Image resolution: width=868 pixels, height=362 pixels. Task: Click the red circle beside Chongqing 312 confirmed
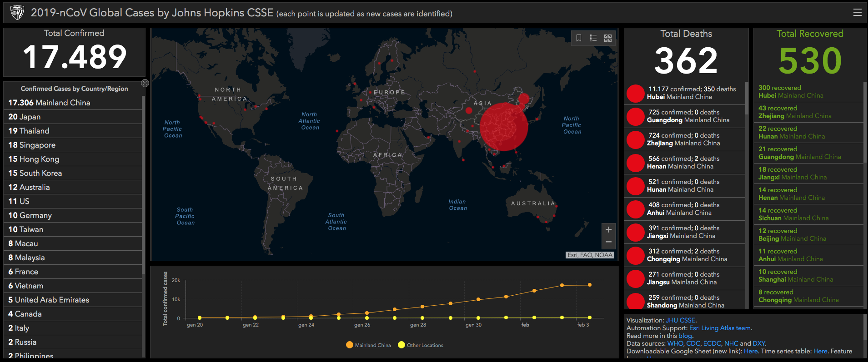[636, 256]
